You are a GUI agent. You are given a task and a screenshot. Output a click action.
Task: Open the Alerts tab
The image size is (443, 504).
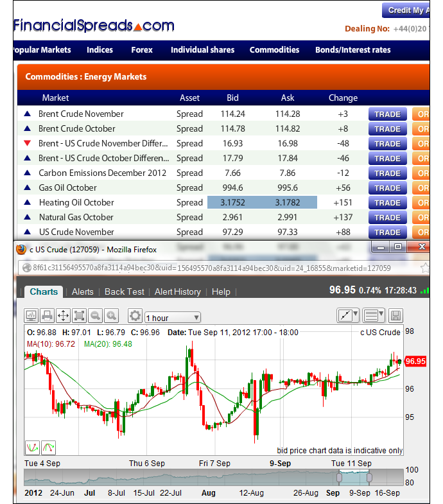[x=83, y=292]
